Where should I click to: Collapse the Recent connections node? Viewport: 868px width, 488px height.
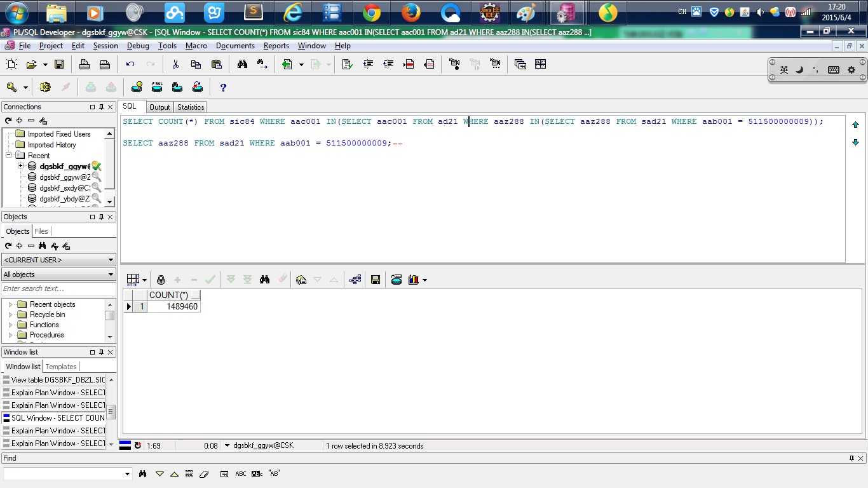click(x=10, y=155)
